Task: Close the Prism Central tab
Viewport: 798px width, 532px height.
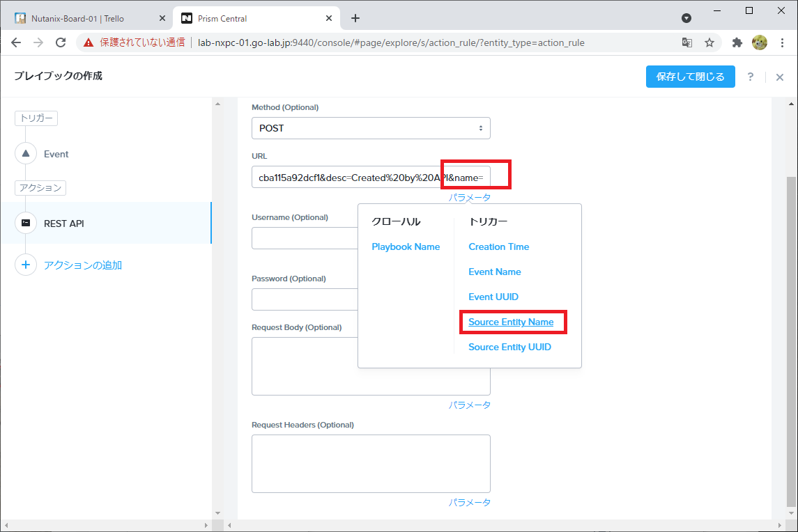Action: click(x=329, y=18)
